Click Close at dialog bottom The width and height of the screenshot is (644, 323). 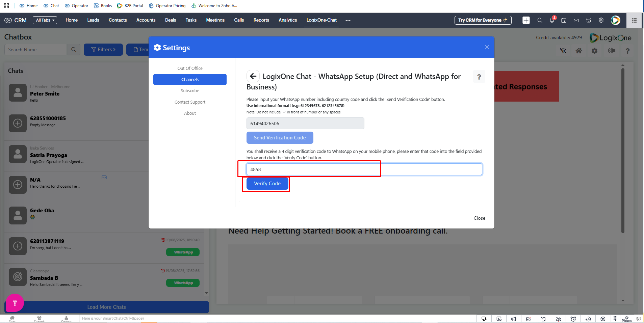pyautogui.click(x=479, y=218)
